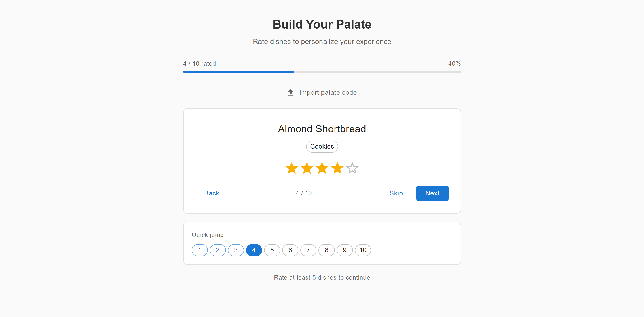Go Back to previous dish

click(212, 193)
